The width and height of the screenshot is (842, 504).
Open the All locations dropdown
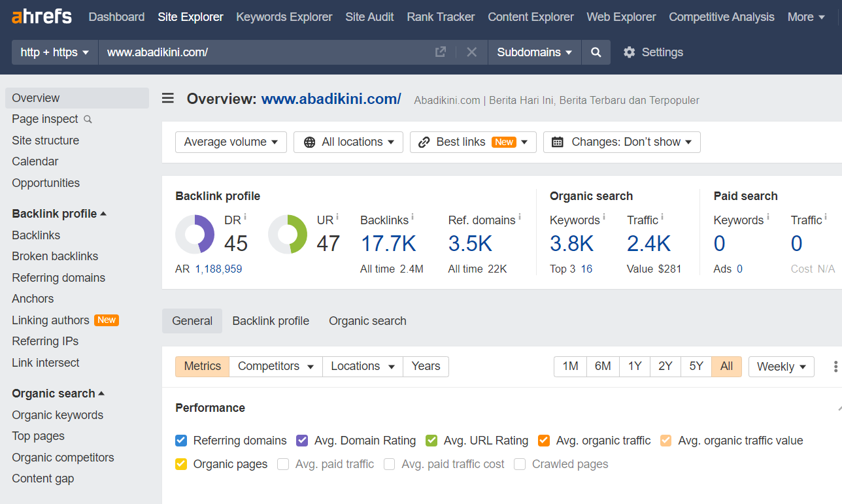pyautogui.click(x=348, y=142)
